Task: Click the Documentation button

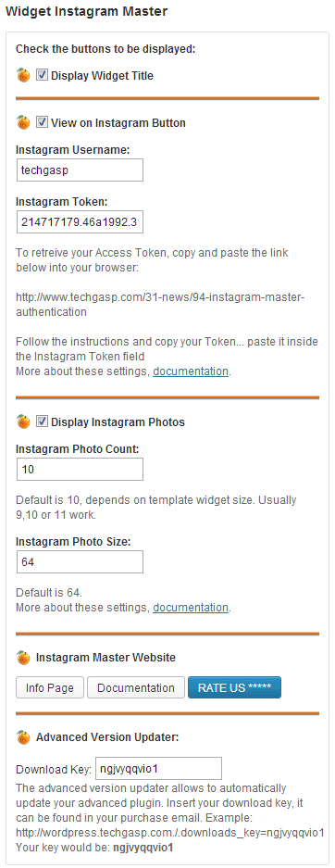Action: (136, 687)
